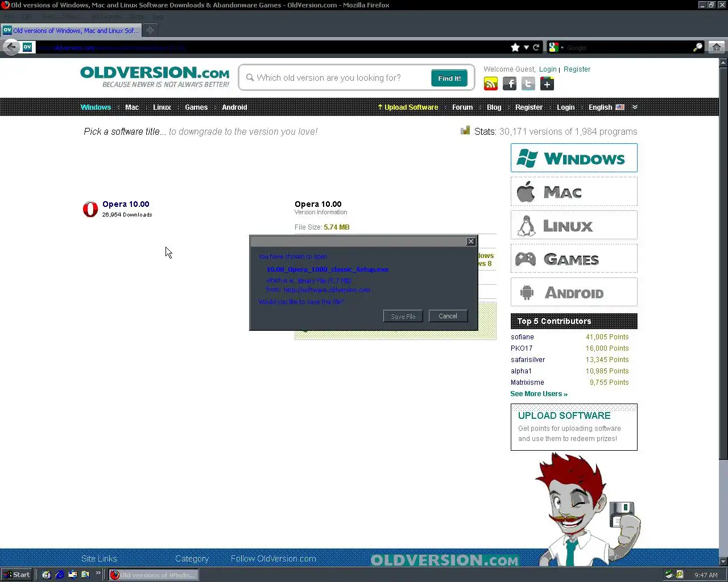Bookmark this page with the star icon
Image resolution: width=728 pixels, height=582 pixels.
515,48
